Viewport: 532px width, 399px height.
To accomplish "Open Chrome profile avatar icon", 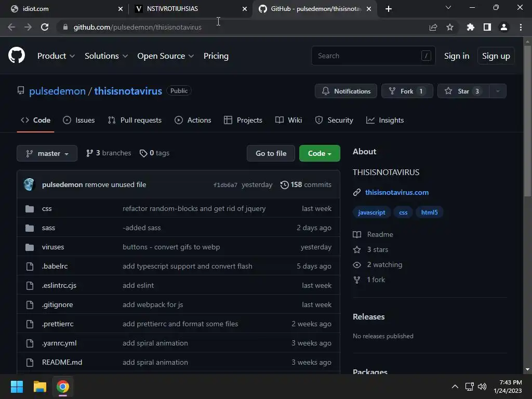I will [504, 27].
